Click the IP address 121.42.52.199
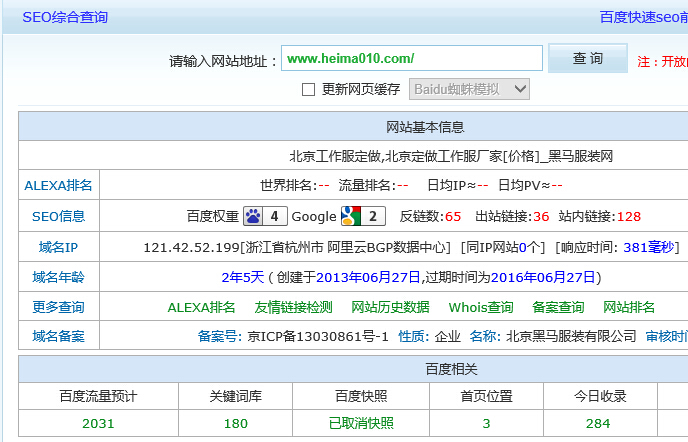Viewport: 688px width, 442px height. pyautogui.click(x=191, y=248)
